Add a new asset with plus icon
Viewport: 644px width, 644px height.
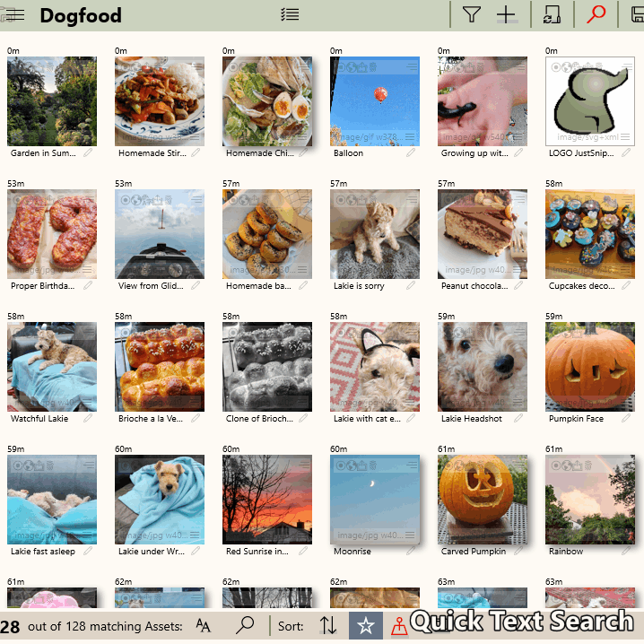pyautogui.click(x=507, y=14)
